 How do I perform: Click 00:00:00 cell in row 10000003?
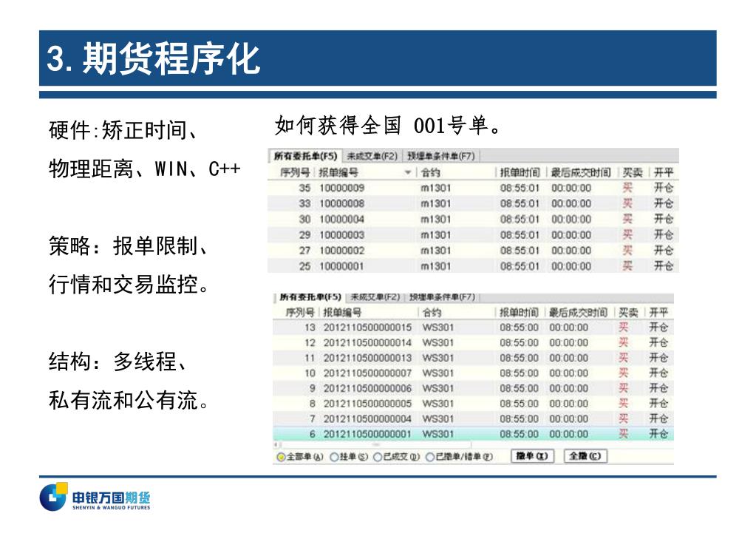[571, 235]
